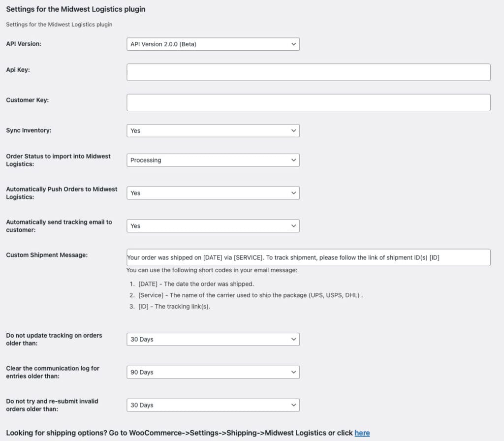Screen dimensions: 504x441
Task: Open the invalid orders re-submit dropdown
Action: pos(213,405)
